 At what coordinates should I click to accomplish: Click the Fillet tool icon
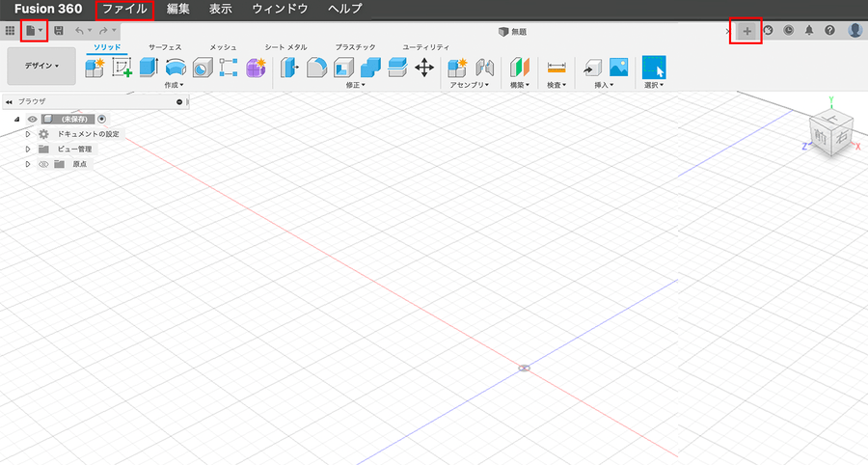(316, 68)
